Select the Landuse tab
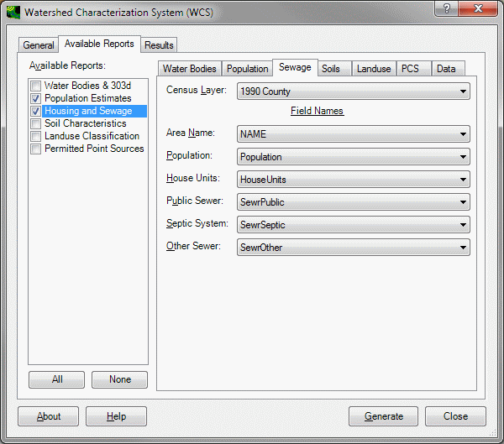Image resolution: width=504 pixels, height=444 pixels. point(374,69)
